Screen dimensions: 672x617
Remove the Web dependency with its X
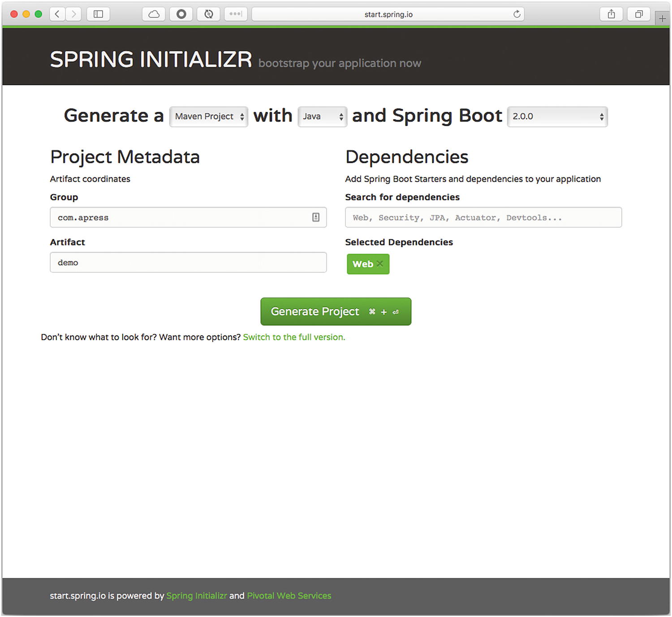click(x=380, y=263)
